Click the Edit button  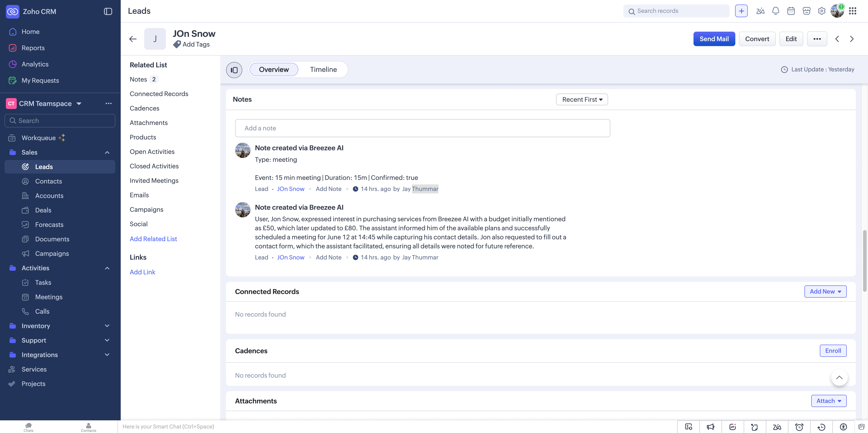pos(791,39)
